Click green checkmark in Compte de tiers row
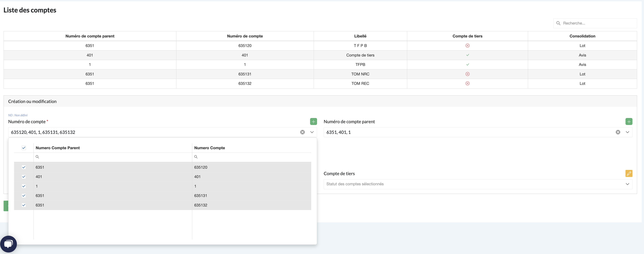This screenshot has width=644, height=254. pos(467,55)
